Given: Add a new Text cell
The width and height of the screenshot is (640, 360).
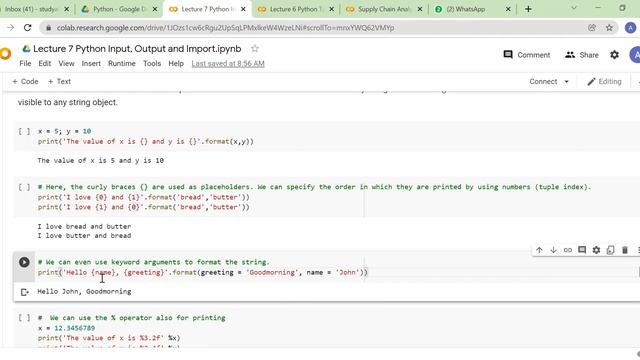Looking at the screenshot, I should tap(60, 82).
